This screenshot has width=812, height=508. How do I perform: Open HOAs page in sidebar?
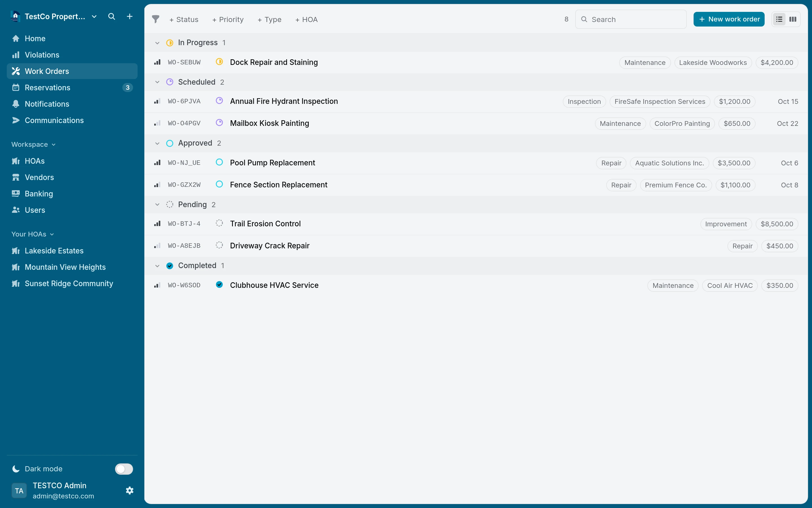tap(72, 161)
